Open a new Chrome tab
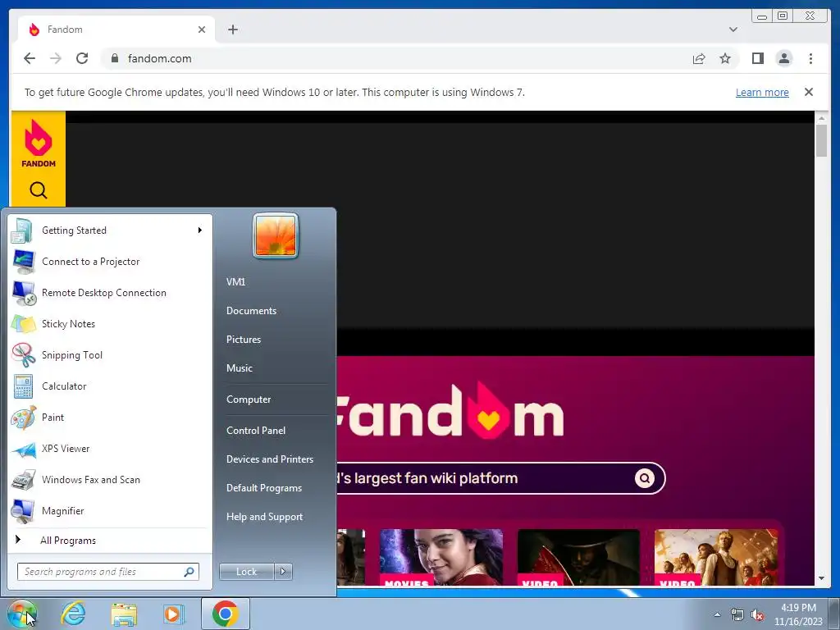Screen dimensions: 840x630 pos(232,30)
